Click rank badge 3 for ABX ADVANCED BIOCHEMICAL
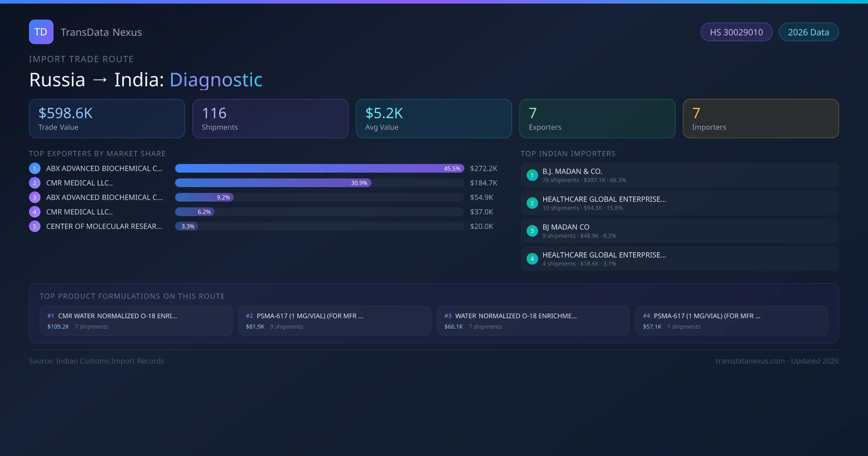Viewport: 868px width, 456px height. 34,197
